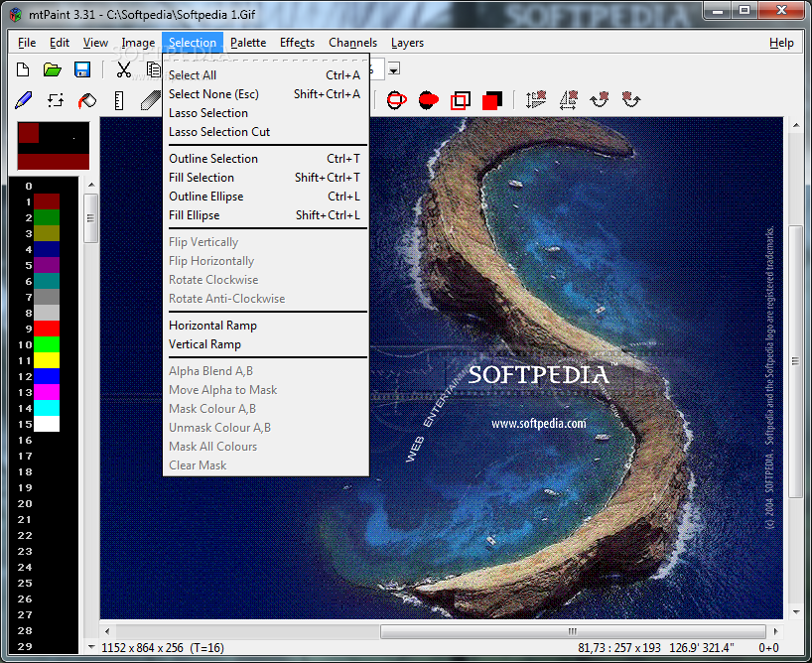Viewport: 812px width, 663px height.
Task: Open the Image menu
Action: tap(138, 43)
